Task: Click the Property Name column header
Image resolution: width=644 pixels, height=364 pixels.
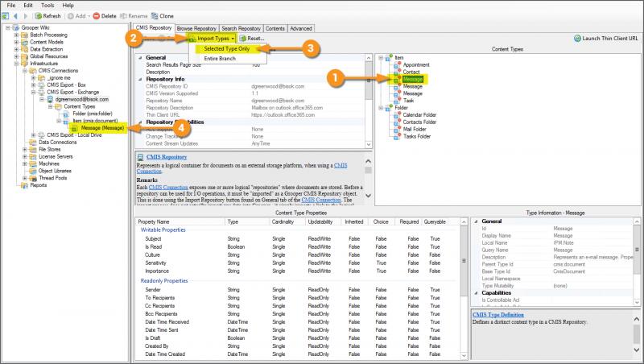Action: click(155, 221)
